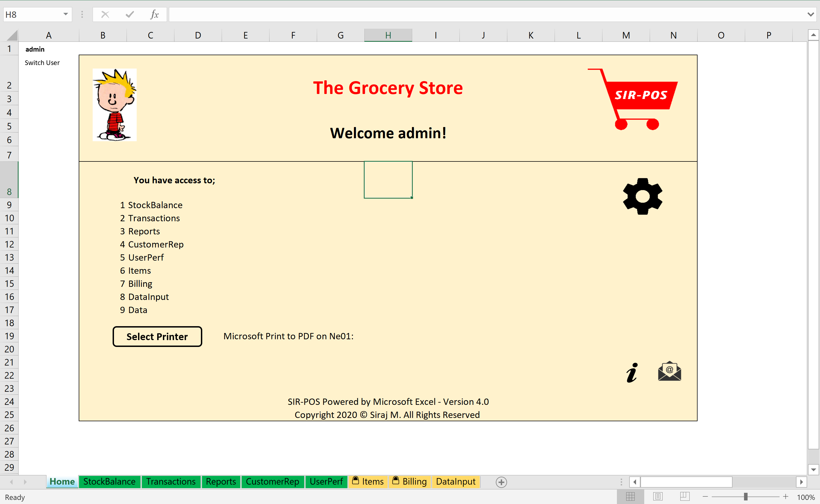
Task: Click the Switch User link
Action: [x=42, y=63]
